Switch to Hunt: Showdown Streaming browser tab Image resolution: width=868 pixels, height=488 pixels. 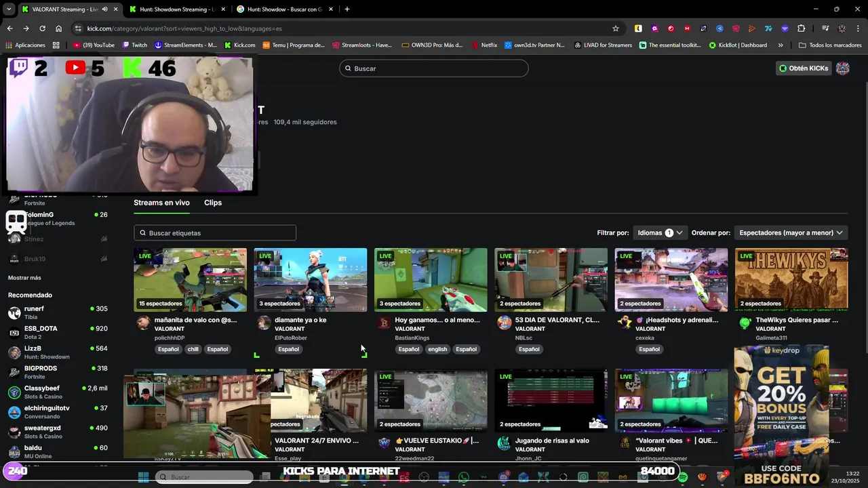point(177,9)
